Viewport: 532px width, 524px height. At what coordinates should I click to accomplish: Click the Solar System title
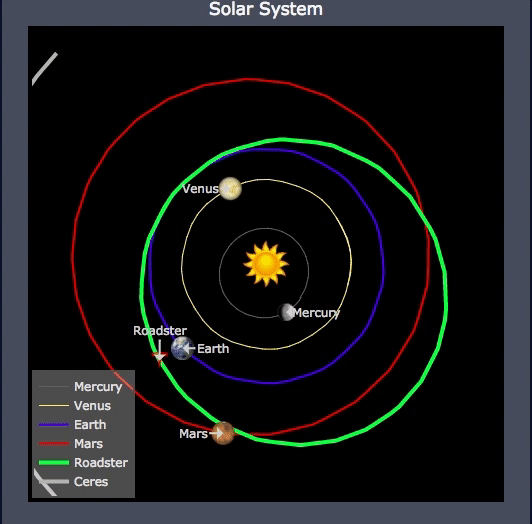[266, 9]
